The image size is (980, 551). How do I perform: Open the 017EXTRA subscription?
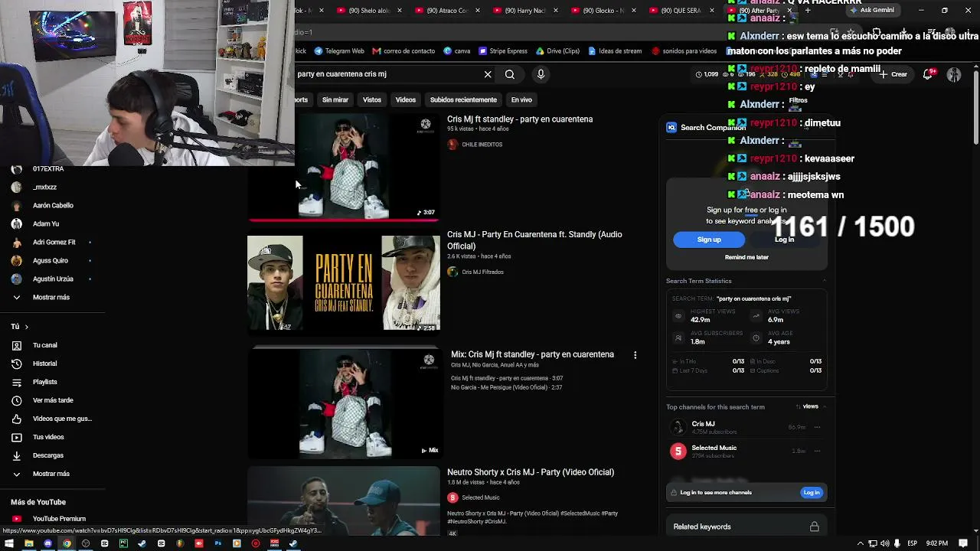(47, 168)
